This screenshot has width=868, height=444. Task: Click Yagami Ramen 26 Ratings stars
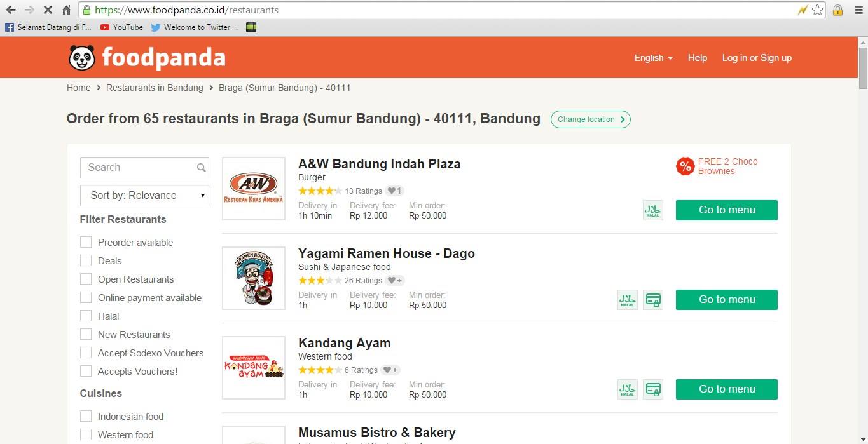click(320, 280)
